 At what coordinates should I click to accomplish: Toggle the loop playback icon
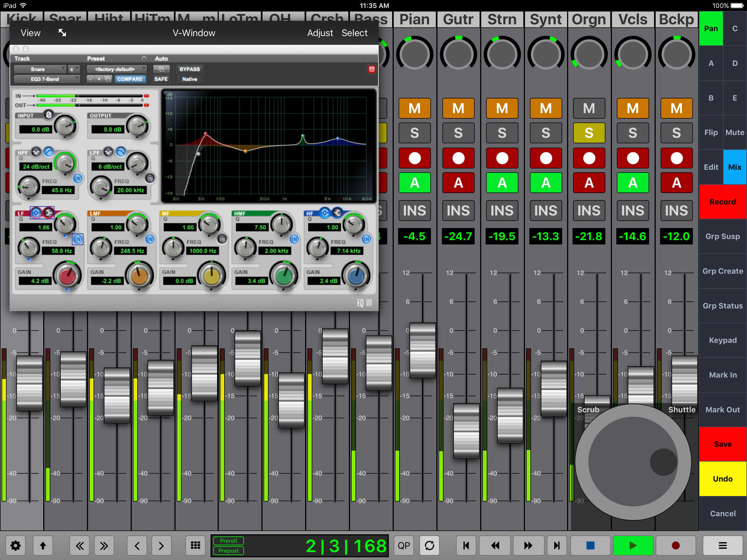pyautogui.click(x=429, y=545)
